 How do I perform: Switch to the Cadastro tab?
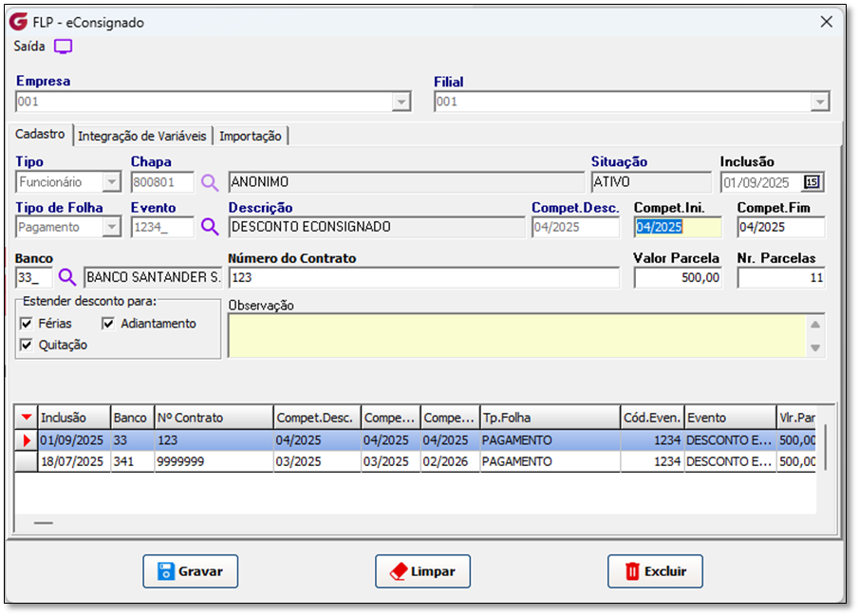pyautogui.click(x=40, y=134)
